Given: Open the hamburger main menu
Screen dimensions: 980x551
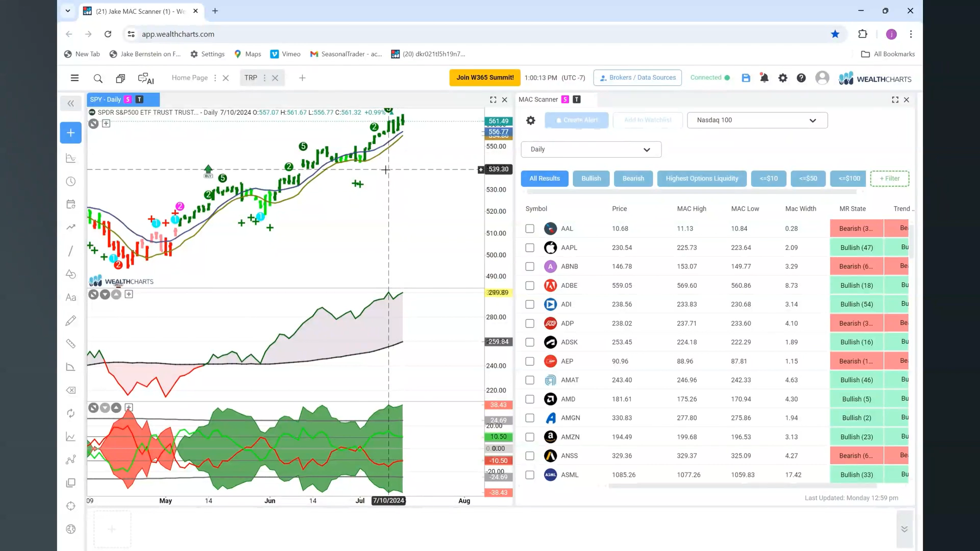Looking at the screenshot, I should pos(75,78).
